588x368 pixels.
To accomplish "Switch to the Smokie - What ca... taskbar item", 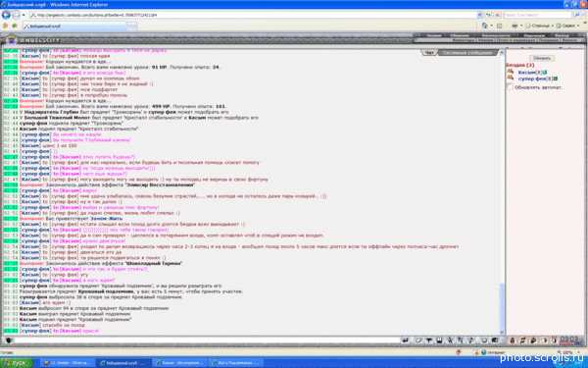I will click(x=67, y=363).
